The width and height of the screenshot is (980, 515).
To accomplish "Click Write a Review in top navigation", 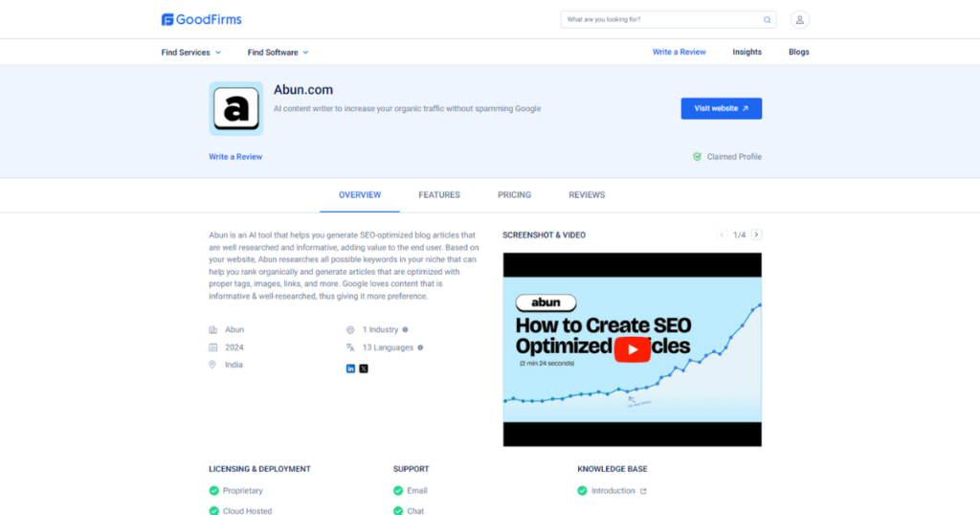I will click(679, 52).
